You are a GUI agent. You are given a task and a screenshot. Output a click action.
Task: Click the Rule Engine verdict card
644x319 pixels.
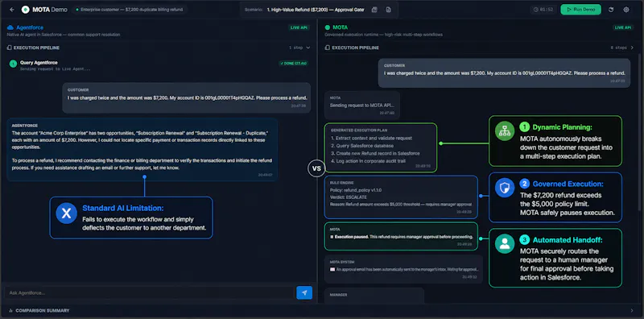pyautogui.click(x=401, y=197)
